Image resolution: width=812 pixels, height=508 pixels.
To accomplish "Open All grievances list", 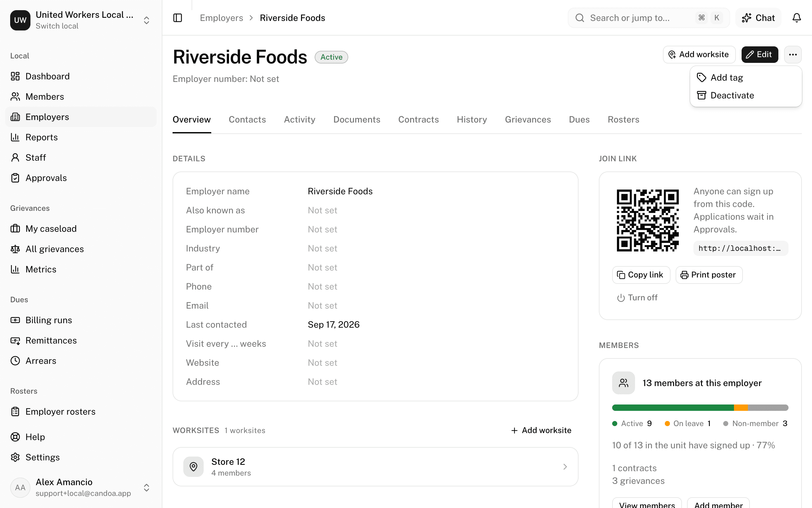I will (81, 249).
